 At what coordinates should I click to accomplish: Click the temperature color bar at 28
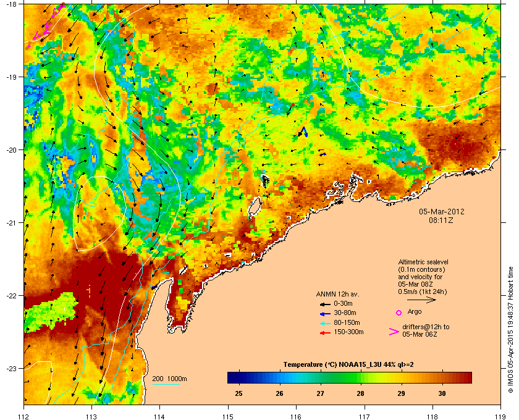[360, 377]
